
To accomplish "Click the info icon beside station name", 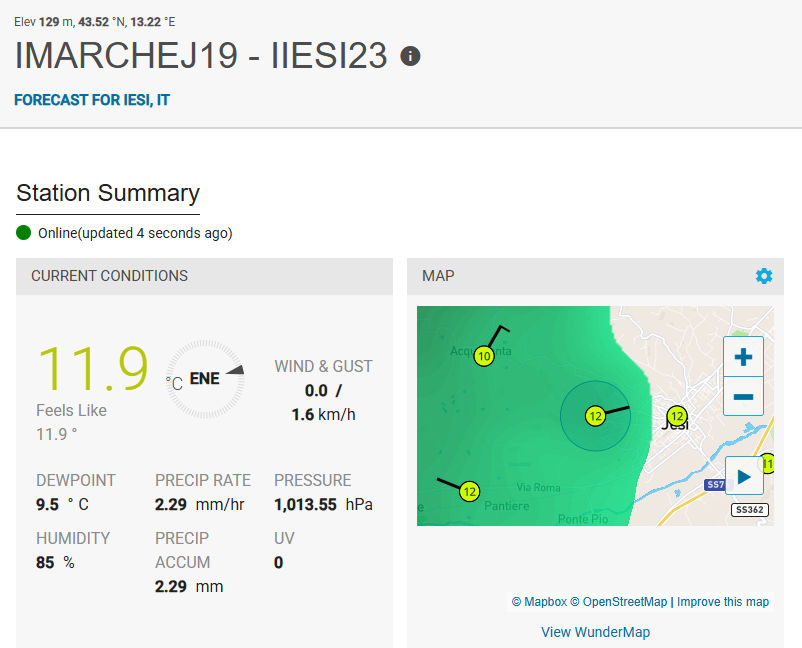I will click(410, 56).
